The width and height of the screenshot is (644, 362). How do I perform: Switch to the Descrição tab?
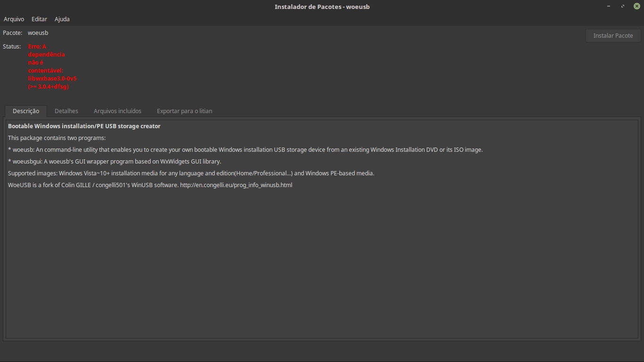point(26,111)
